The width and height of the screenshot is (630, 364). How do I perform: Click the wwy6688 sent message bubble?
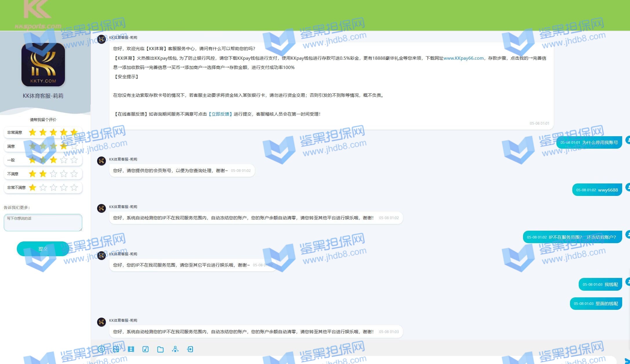(x=597, y=190)
